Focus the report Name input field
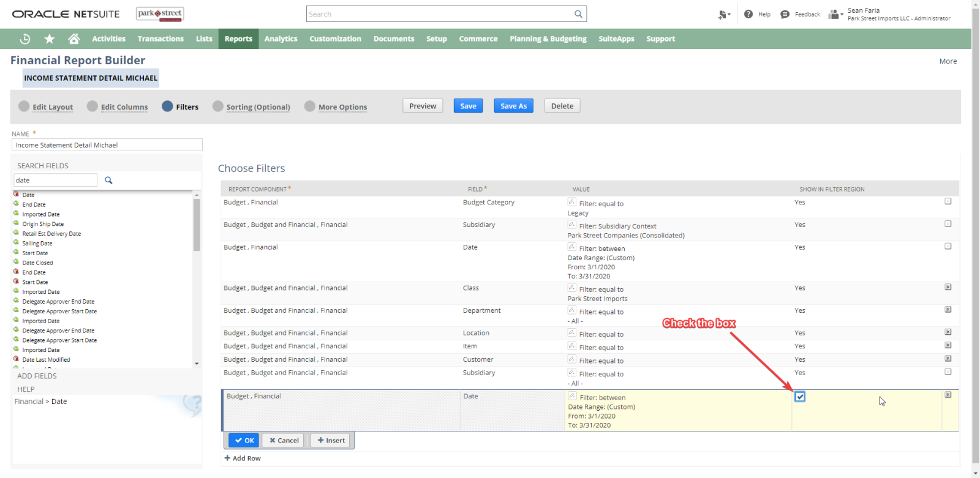The height and width of the screenshot is (478, 980). point(107,145)
